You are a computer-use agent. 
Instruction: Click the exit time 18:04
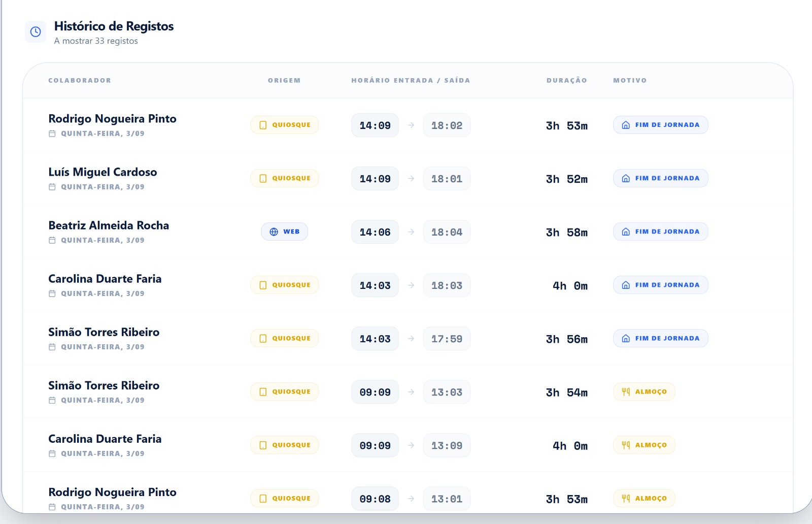(x=447, y=232)
